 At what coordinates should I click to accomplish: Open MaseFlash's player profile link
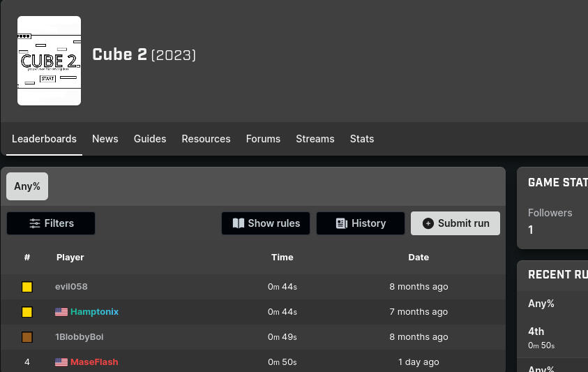click(x=94, y=362)
